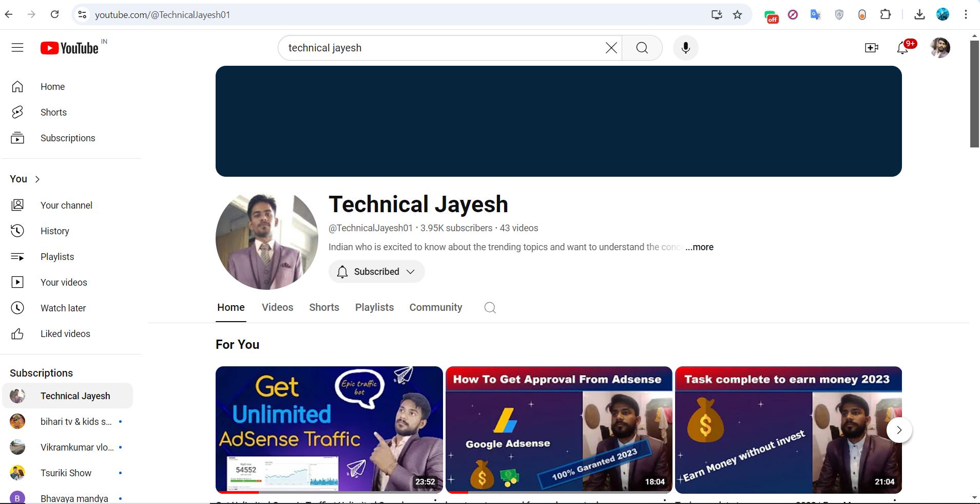This screenshot has width=980, height=504.
Task: Click the search magnifier button
Action: (x=642, y=48)
